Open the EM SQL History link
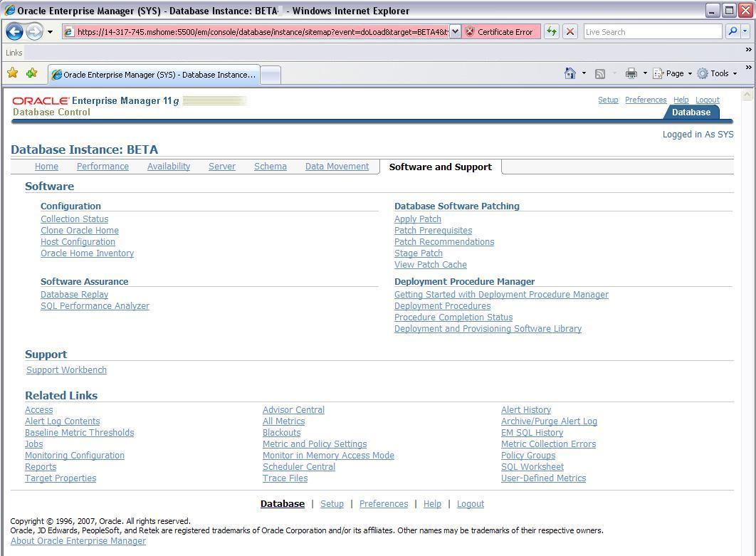 click(532, 433)
